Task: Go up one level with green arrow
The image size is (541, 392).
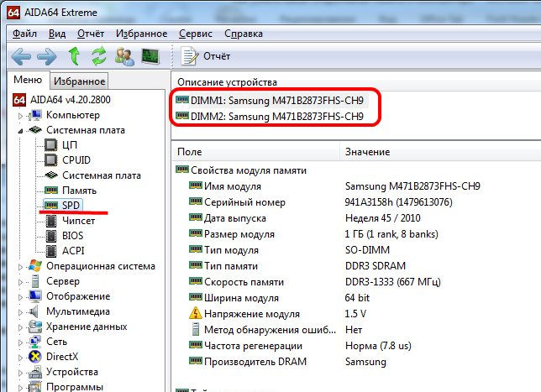Action: [74, 56]
